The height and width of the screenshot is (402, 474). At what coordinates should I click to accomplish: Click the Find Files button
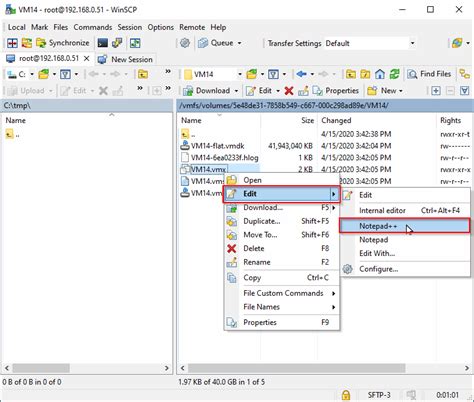point(429,74)
